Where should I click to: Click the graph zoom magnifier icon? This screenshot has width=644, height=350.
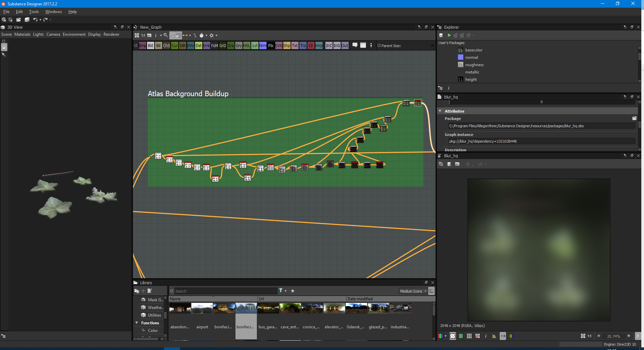(166, 35)
